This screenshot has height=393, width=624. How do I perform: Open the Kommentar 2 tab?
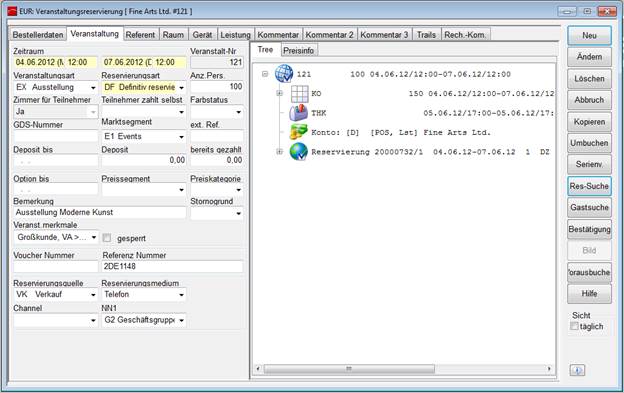coord(330,35)
